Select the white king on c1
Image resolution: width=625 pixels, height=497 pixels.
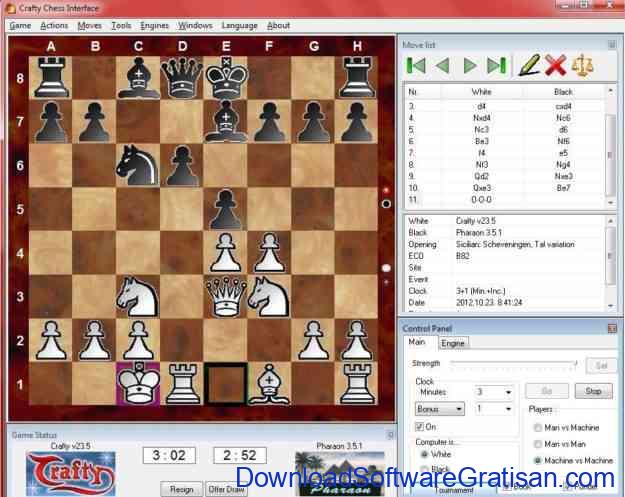tap(138, 384)
